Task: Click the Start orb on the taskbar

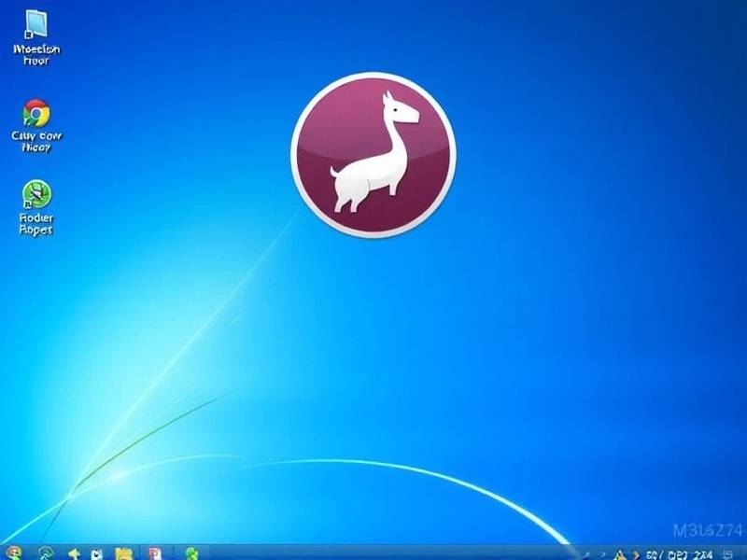Action: pyautogui.click(x=14, y=553)
